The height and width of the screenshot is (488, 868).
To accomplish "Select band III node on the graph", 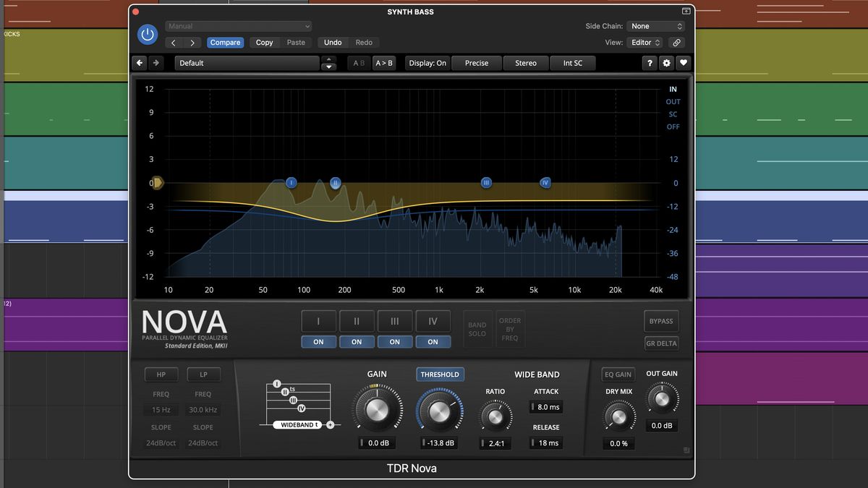I will coord(486,183).
